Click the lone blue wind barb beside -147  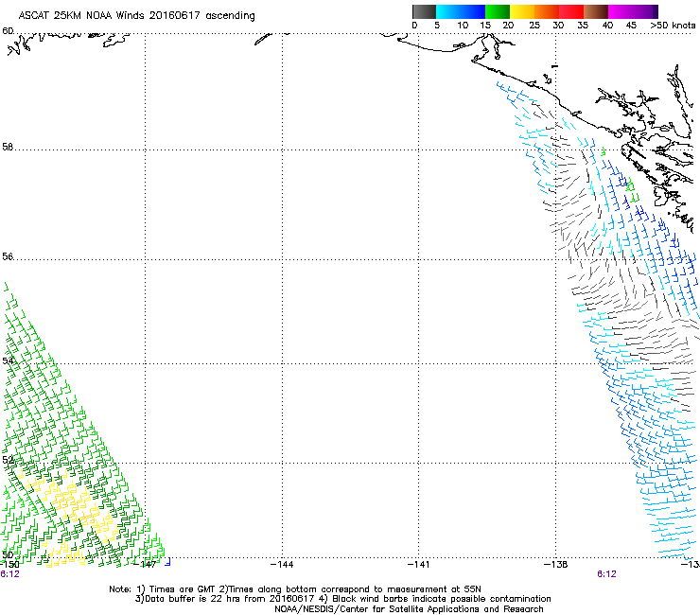[167, 562]
